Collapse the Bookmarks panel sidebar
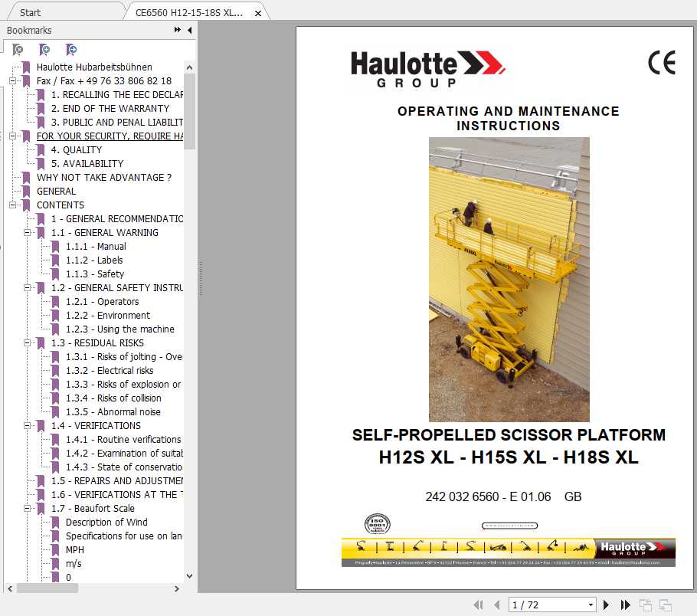The height and width of the screenshot is (616, 697). [190, 30]
